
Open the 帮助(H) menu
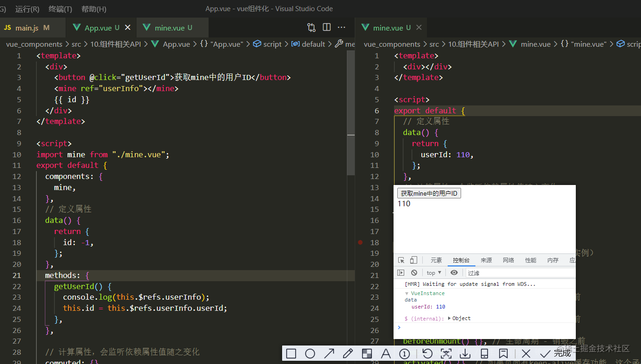tap(93, 9)
